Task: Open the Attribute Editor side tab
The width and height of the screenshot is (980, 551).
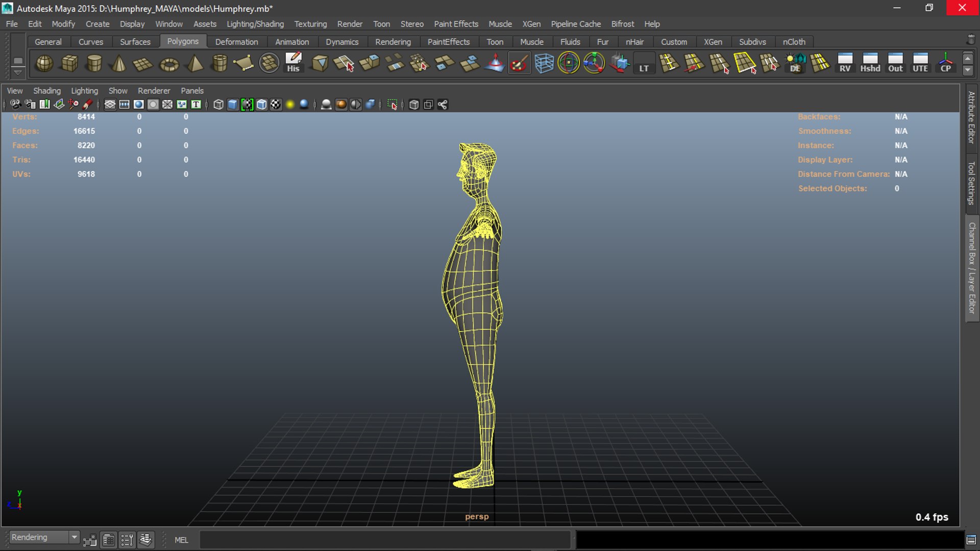Action: point(971,117)
